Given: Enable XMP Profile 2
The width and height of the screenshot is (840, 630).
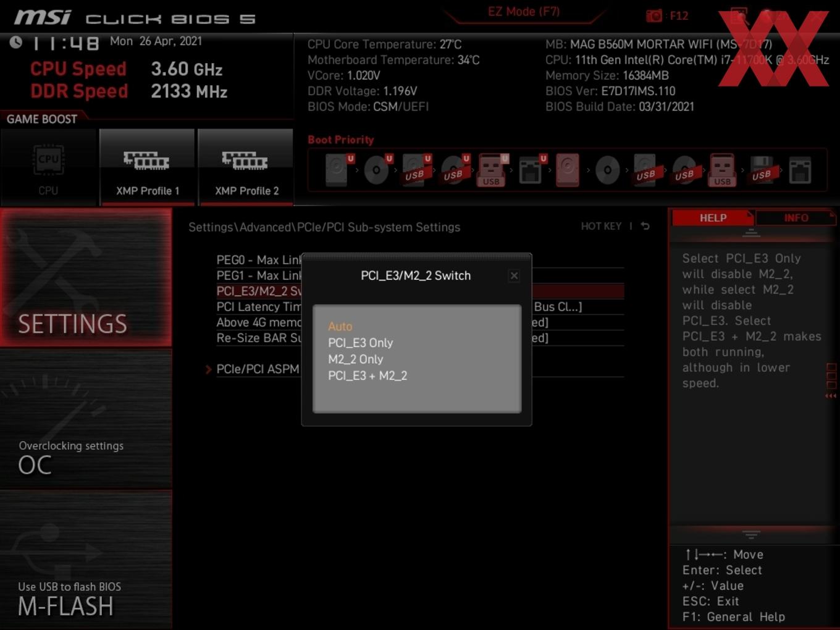Looking at the screenshot, I should (x=246, y=167).
